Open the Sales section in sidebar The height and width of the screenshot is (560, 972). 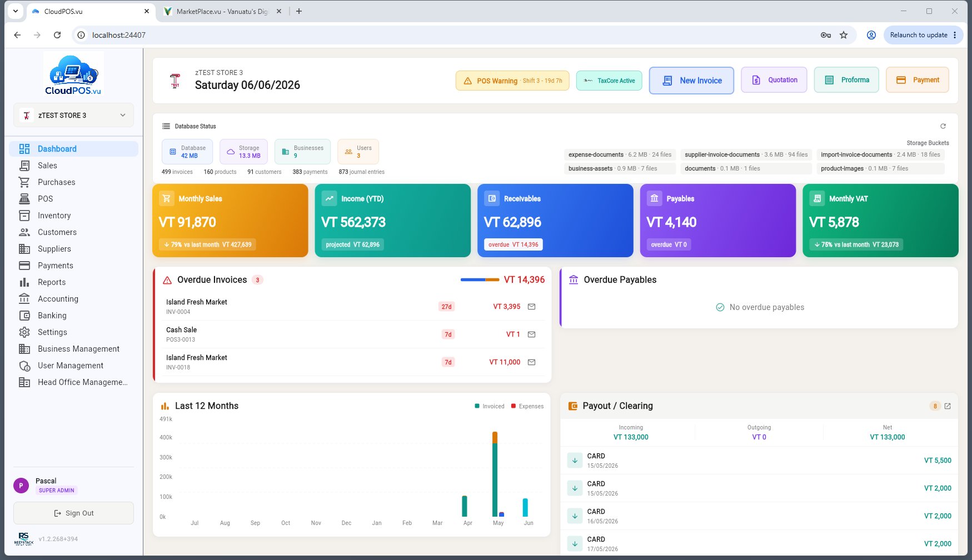tap(73, 166)
